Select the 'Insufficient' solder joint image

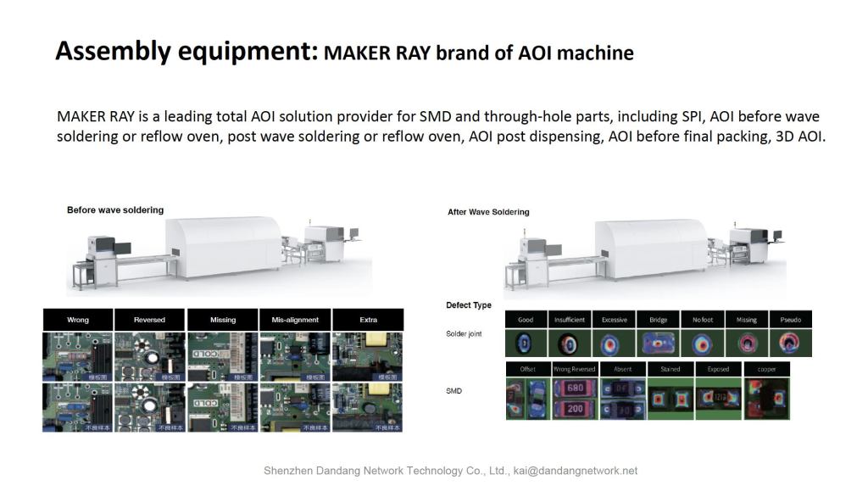(x=570, y=344)
